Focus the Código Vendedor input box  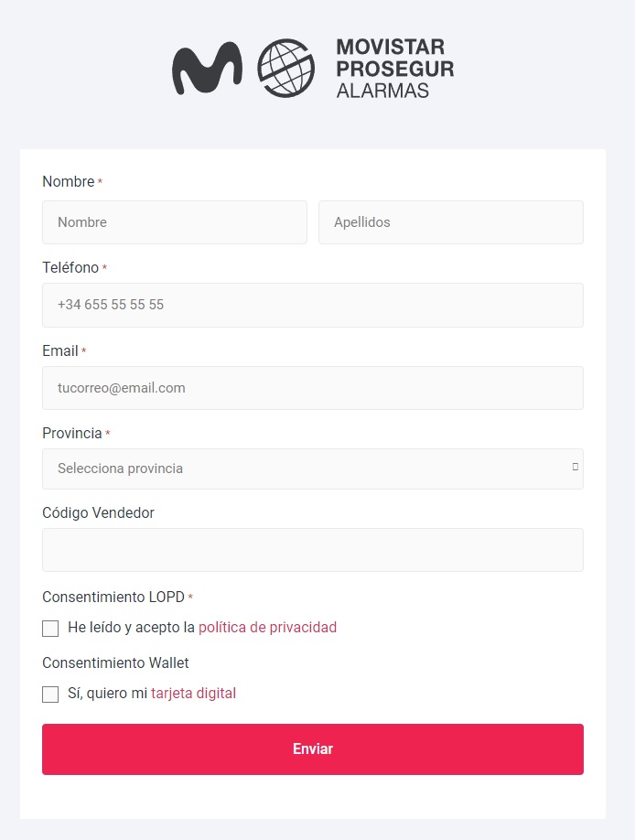[313, 550]
